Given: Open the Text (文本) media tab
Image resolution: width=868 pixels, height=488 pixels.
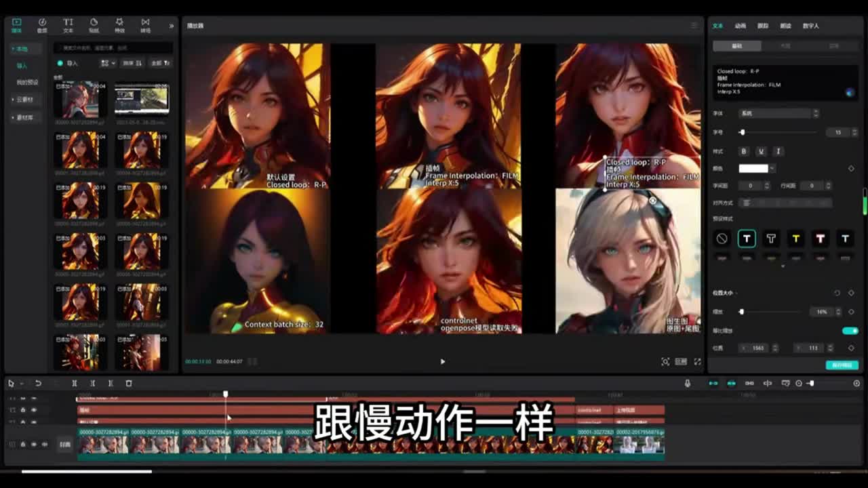Looking at the screenshot, I should [x=68, y=25].
